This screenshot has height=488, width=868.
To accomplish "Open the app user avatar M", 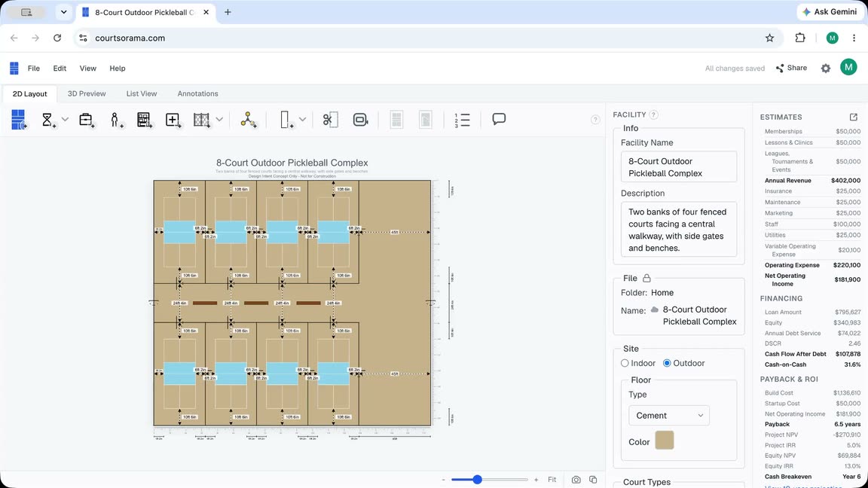I will pyautogui.click(x=848, y=68).
